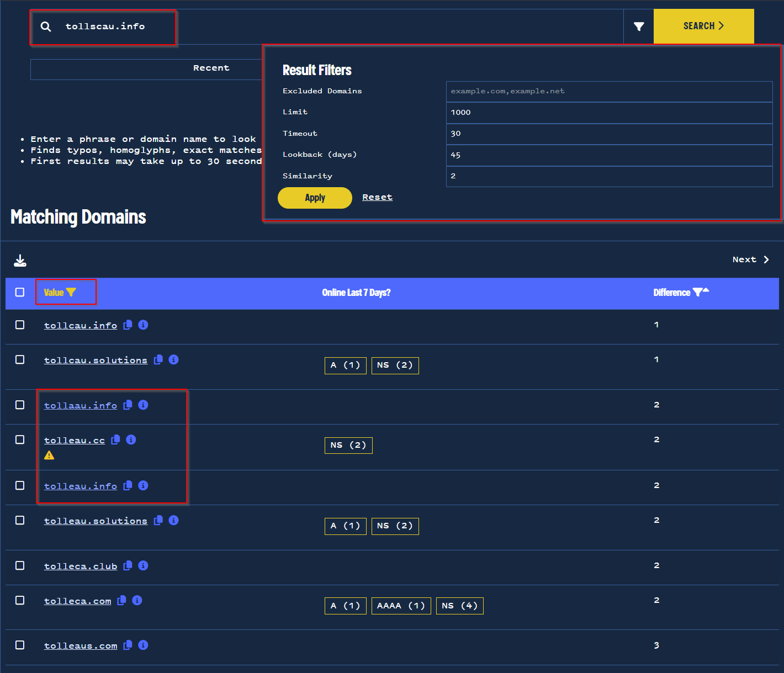Open the tolleca.club domain link

(81, 566)
